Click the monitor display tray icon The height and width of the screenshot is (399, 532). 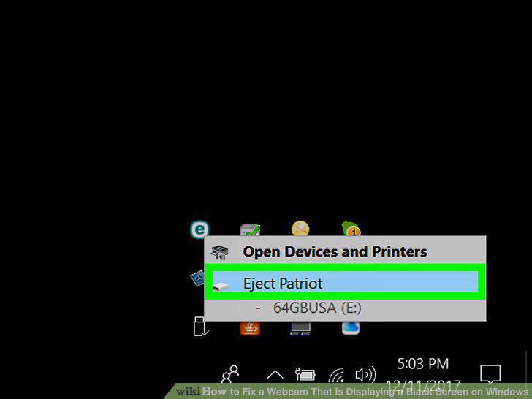(300, 328)
